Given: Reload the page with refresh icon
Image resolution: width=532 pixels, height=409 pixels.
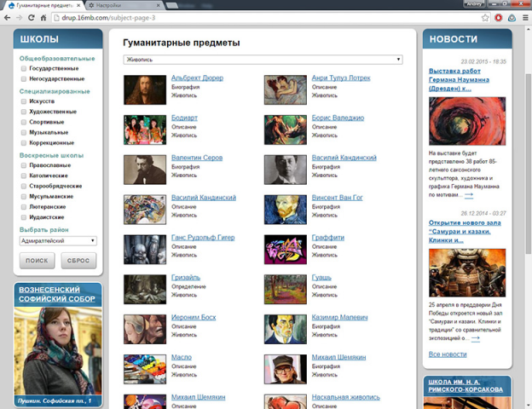Looking at the screenshot, I should pyautogui.click(x=32, y=18).
